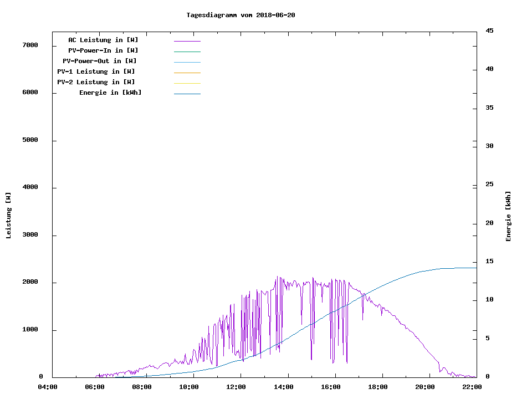This screenshot has height=399, width=532.
Task: Click the left axis title Leistung [W]
Action: (x=8, y=216)
